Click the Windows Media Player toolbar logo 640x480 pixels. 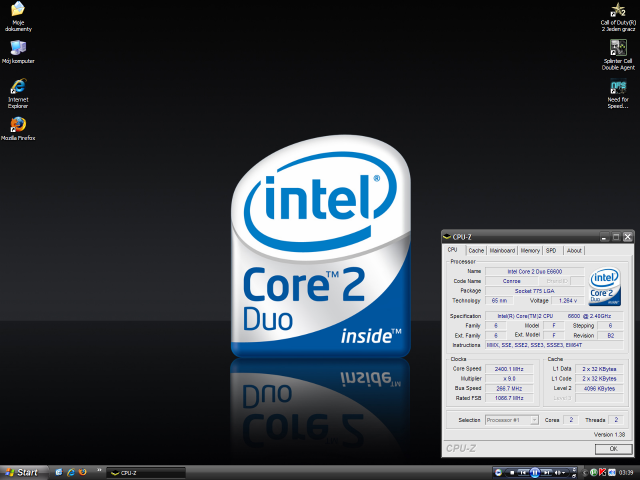click(498, 473)
